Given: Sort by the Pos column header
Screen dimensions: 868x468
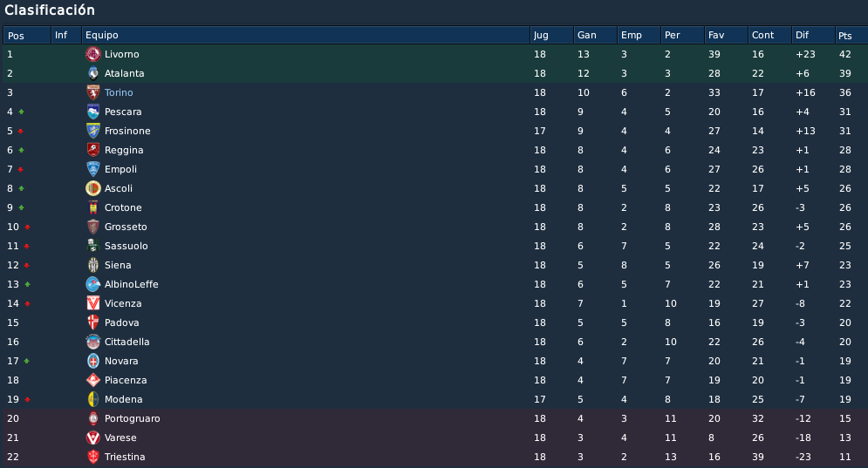Looking at the screenshot, I should click(x=27, y=35).
